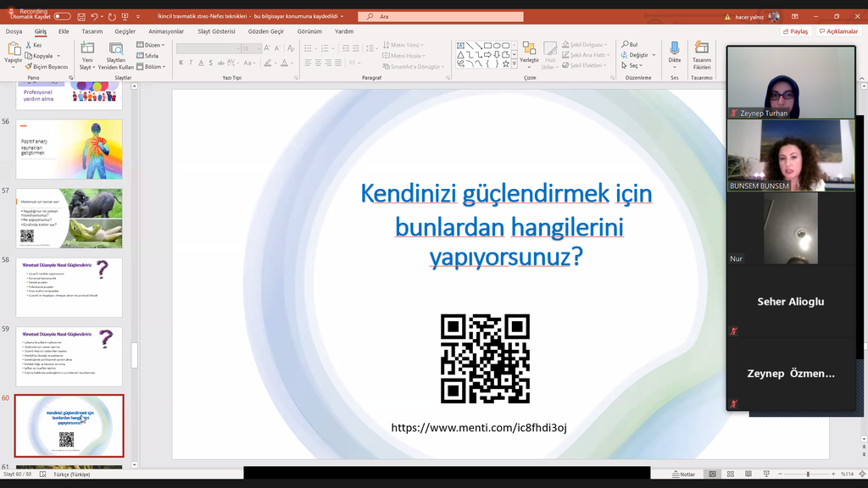Search the slides with Bul
This screenshot has width=868, height=488.
coord(630,44)
